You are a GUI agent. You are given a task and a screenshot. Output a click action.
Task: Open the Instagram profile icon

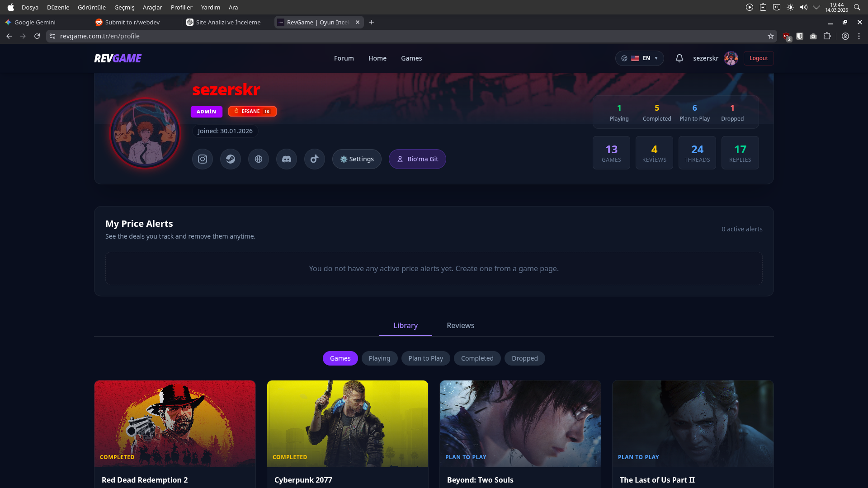(202, 159)
